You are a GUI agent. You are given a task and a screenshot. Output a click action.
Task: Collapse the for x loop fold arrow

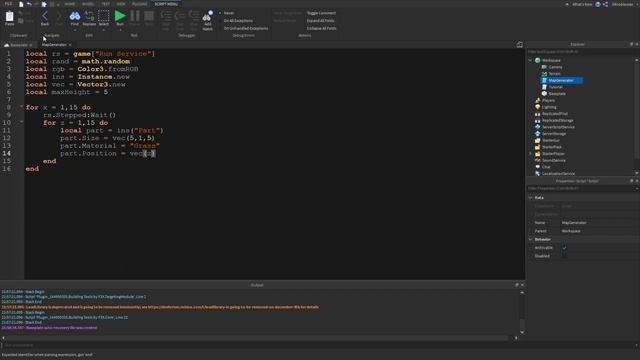21,107
